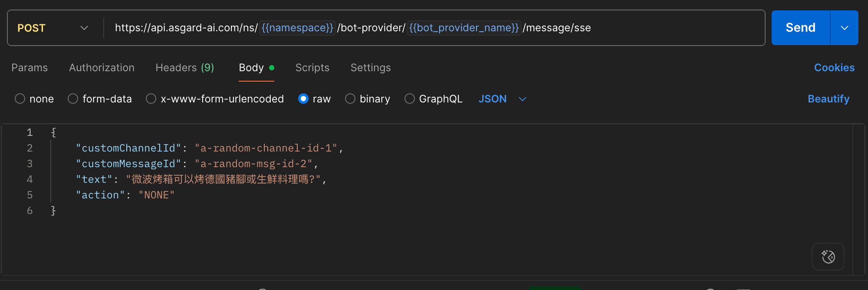Open the Scripts tab

[312, 68]
